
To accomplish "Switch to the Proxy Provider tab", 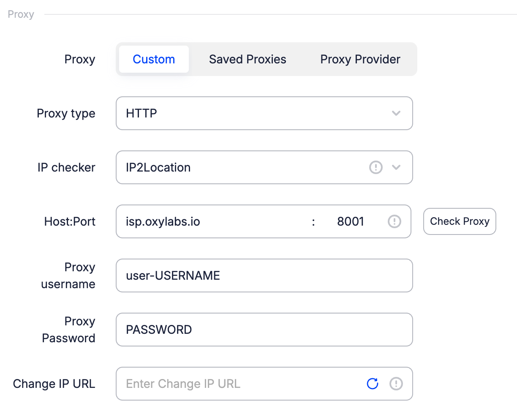I will pos(360,59).
